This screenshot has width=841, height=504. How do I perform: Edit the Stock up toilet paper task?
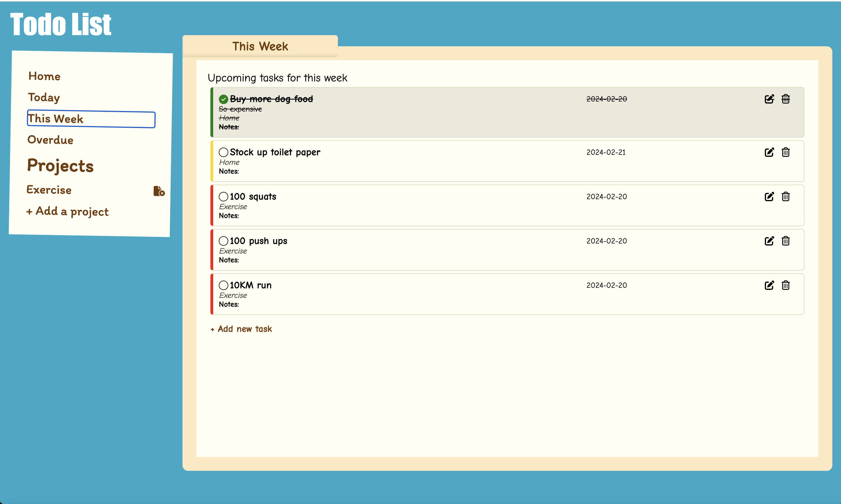coord(769,152)
